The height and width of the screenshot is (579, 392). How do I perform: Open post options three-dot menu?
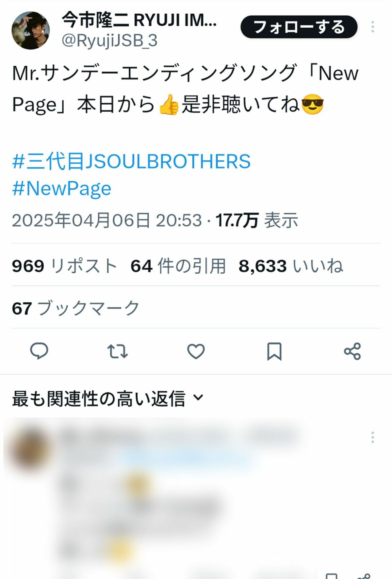tap(372, 27)
